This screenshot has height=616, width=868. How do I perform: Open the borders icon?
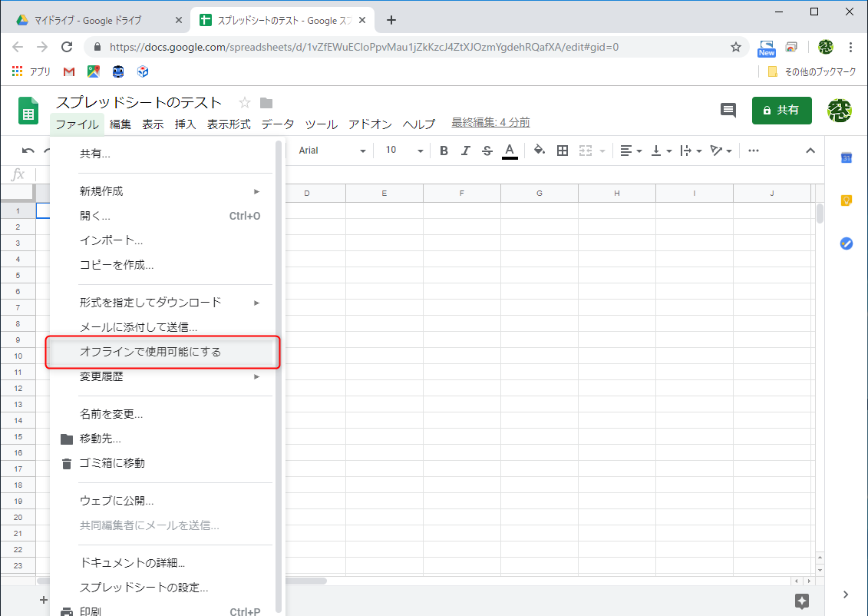pos(562,150)
